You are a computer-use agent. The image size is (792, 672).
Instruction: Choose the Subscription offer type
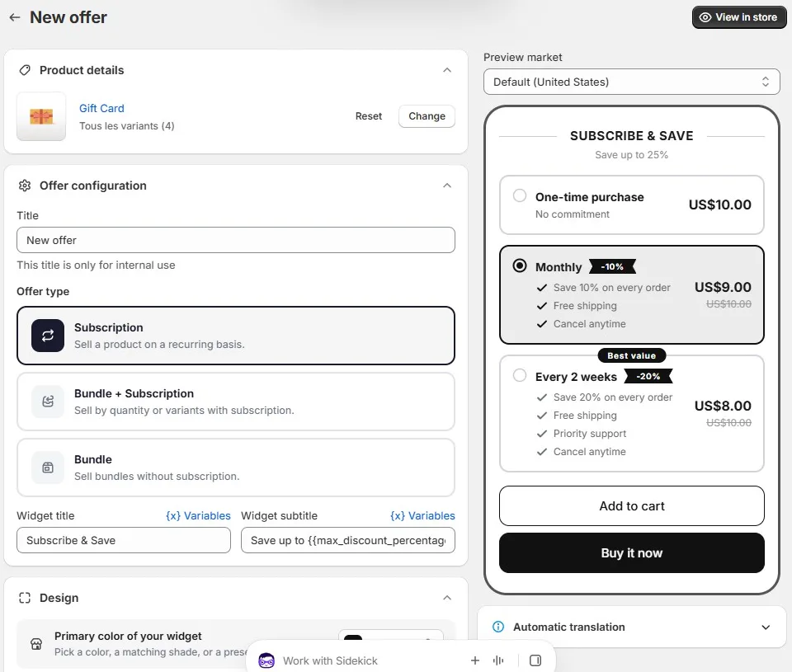click(236, 336)
